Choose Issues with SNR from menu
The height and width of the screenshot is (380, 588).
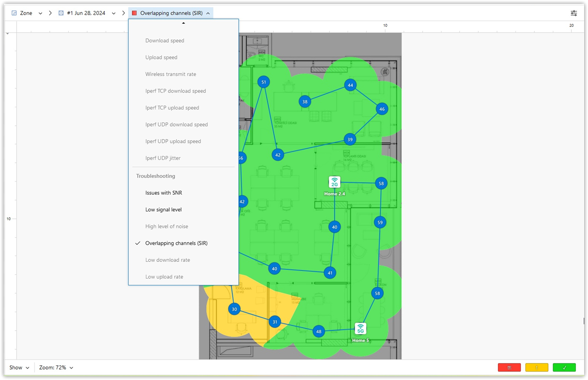(164, 193)
